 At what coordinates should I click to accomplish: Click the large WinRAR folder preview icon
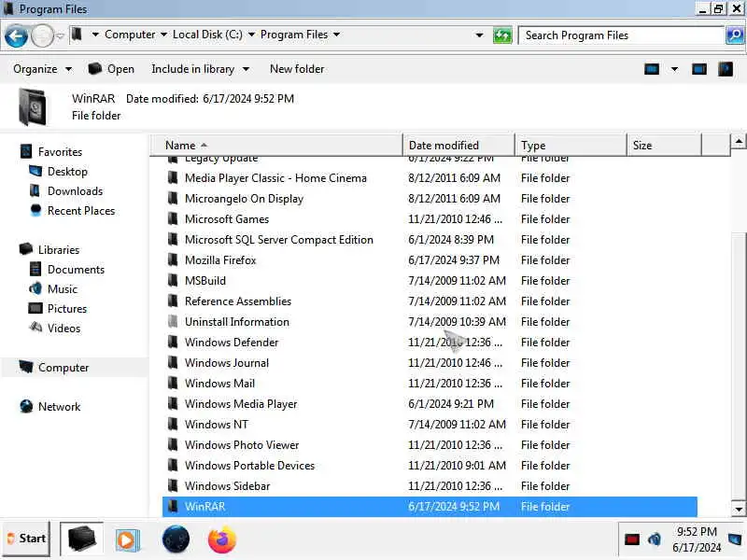[x=33, y=107]
